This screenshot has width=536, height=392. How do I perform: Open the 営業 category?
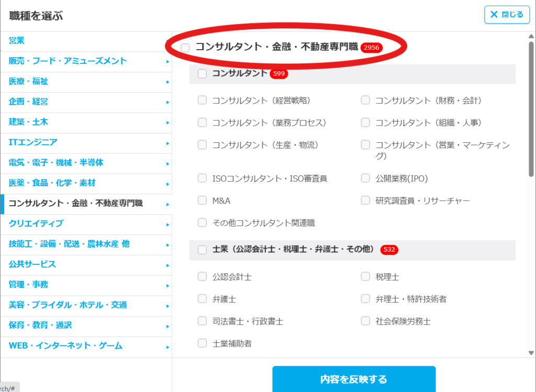coord(17,41)
